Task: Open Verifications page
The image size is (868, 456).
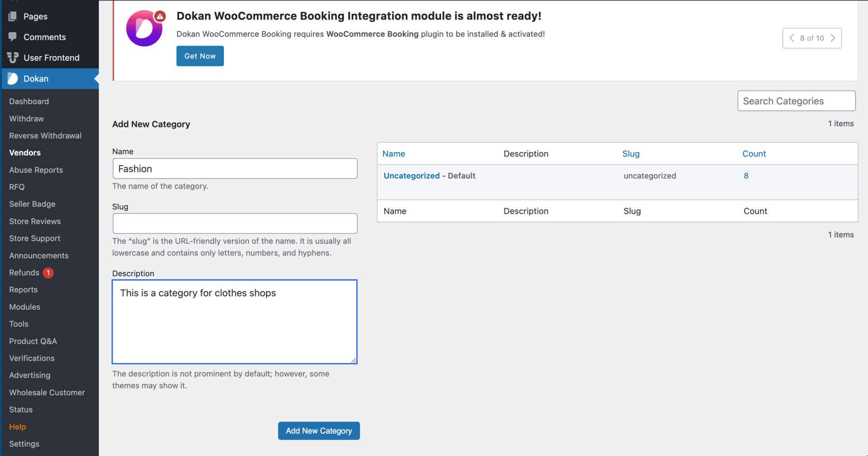Action: pos(32,358)
